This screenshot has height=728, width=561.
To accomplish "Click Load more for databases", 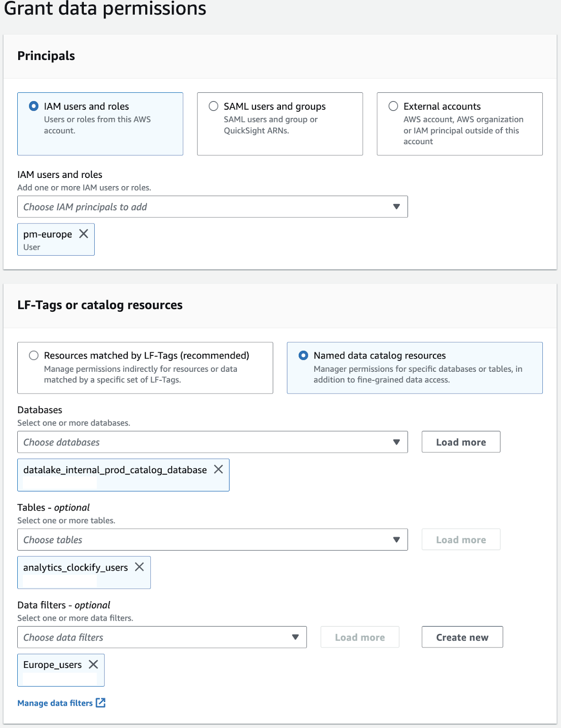I will [x=461, y=442].
